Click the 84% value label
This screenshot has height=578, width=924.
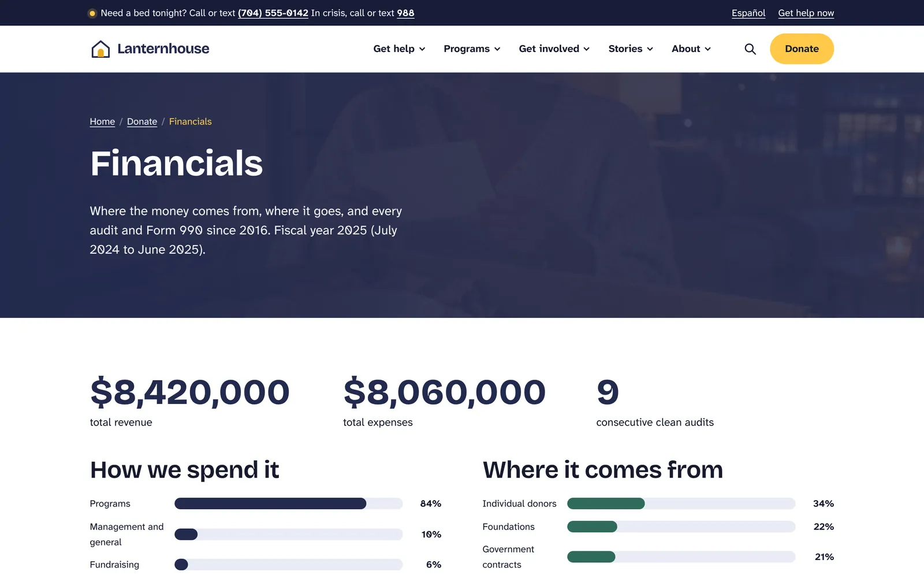[430, 503]
